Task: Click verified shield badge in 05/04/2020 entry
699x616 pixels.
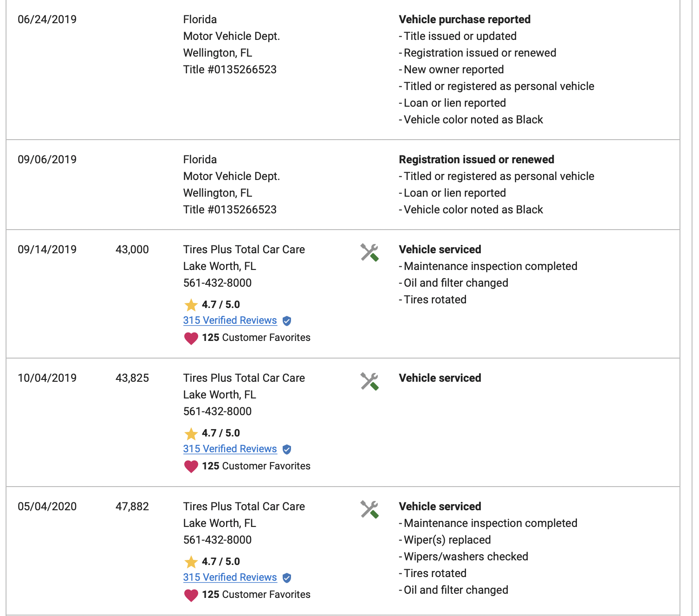Action: [287, 578]
